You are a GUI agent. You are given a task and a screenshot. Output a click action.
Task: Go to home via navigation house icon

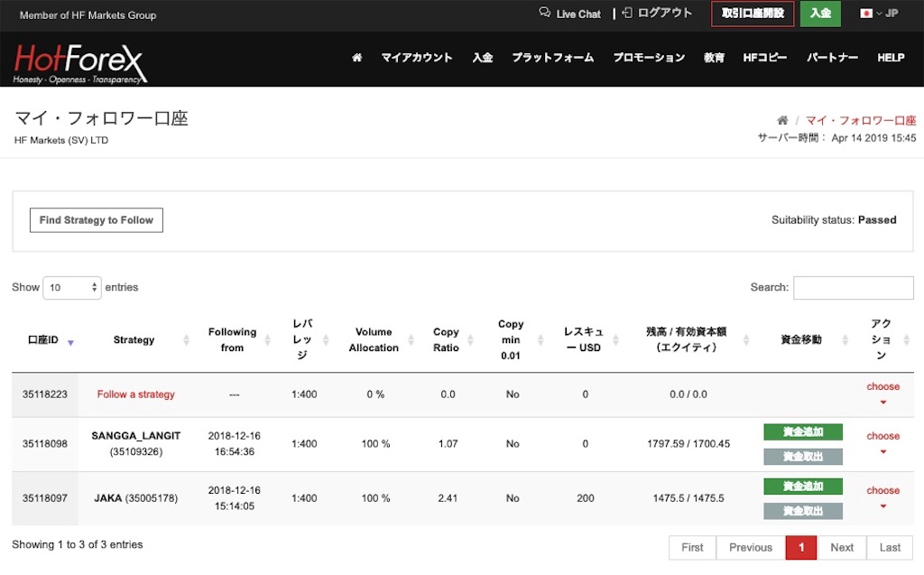[x=356, y=57]
